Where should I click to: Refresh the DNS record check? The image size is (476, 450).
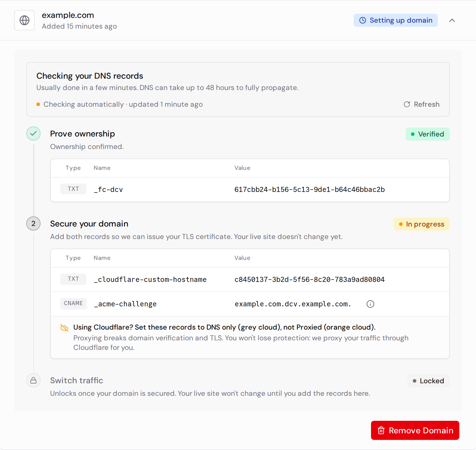(421, 104)
